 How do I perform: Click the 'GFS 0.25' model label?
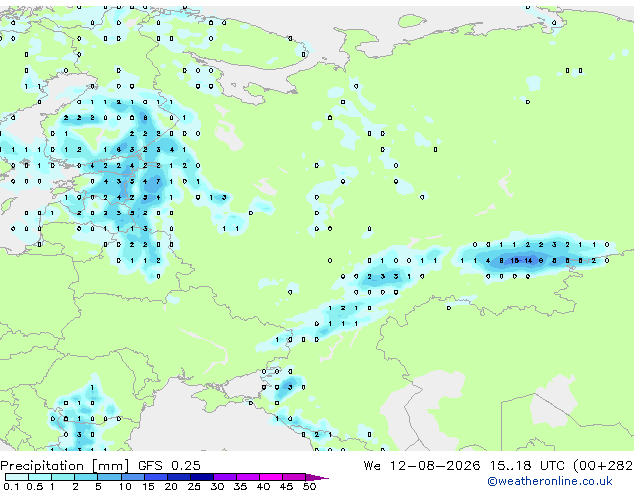[x=169, y=466]
